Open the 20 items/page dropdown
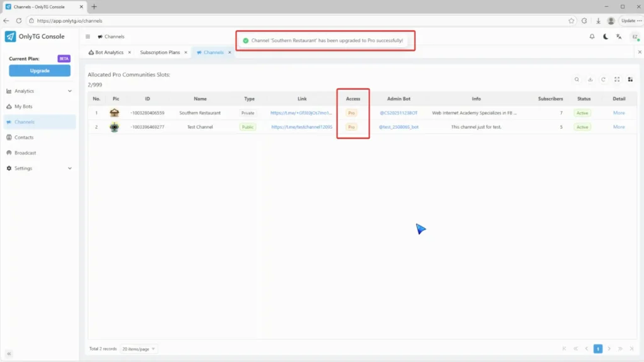644x362 pixels. click(x=140, y=349)
